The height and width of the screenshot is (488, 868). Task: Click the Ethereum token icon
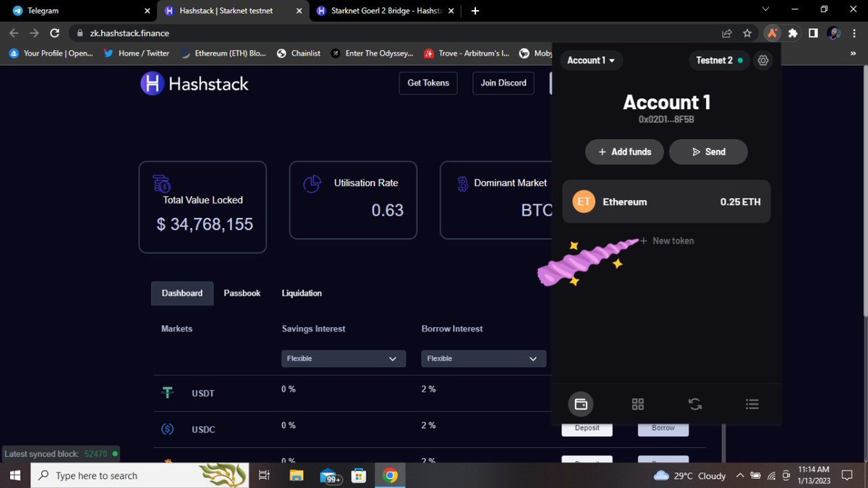[584, 202]
